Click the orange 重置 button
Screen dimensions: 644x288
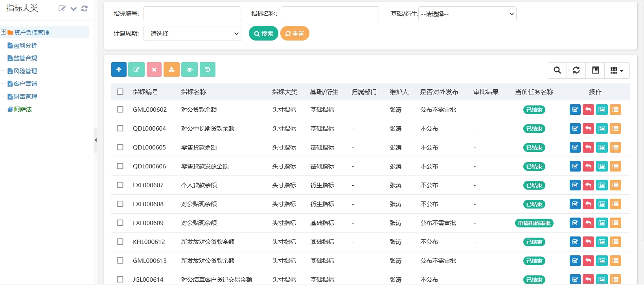[295, 33]
